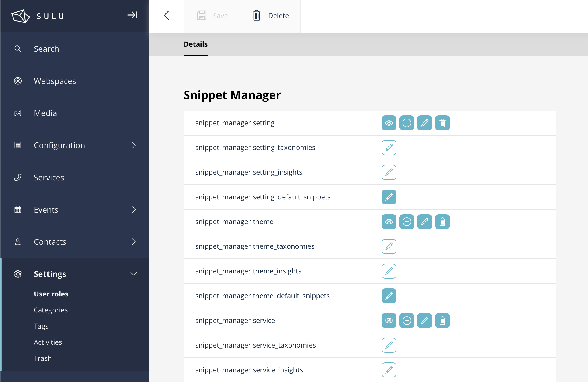Open Categories under Settings
Screen dimensions: 588x382
click(51, 310)
